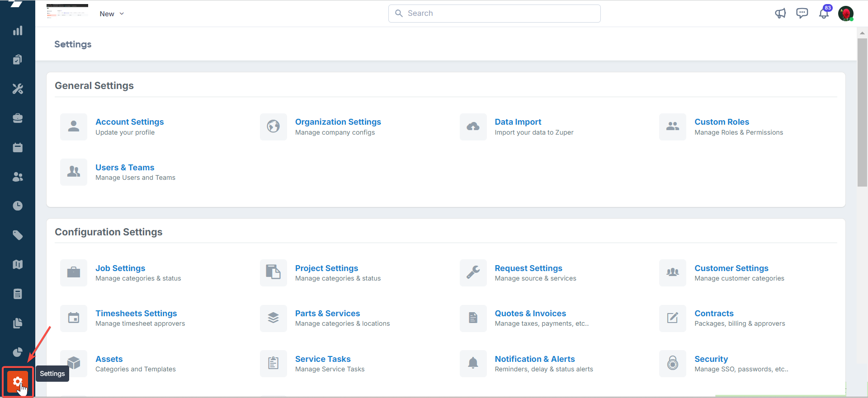Open Account Settings link
Screen dimensions: 868x398
click(x=129, y=122)
